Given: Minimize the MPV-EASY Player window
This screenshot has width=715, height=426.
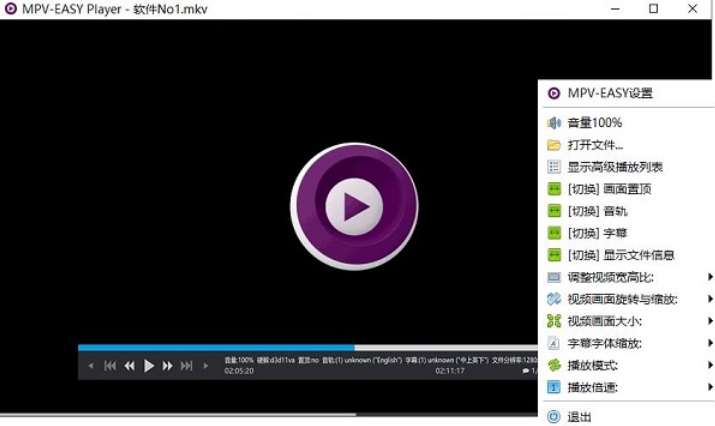Looking at the screenshot, I should (615, 8).
